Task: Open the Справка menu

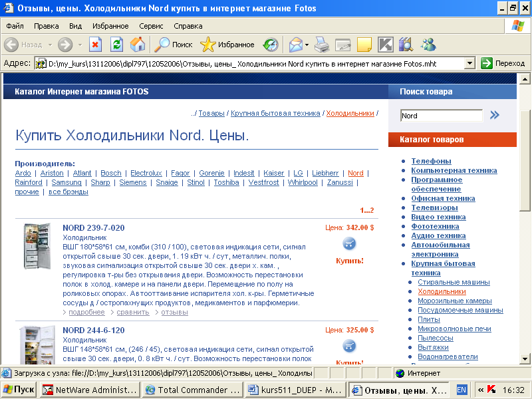Action: click(x=188, y=26)
